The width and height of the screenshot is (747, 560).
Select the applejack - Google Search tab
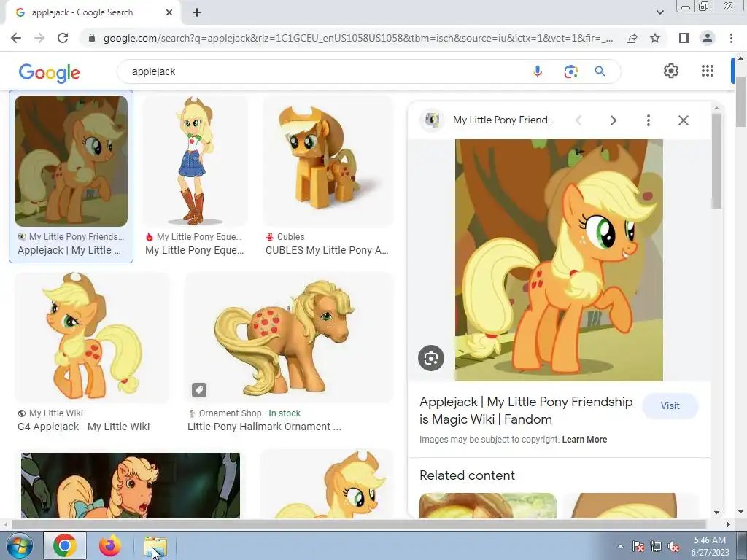[x=93, y=12]
